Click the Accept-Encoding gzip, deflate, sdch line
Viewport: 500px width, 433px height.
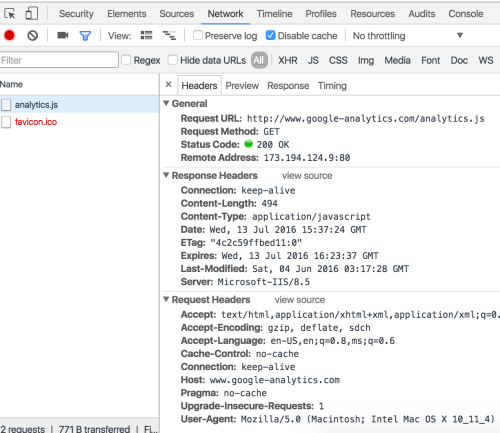click(276, 328)
